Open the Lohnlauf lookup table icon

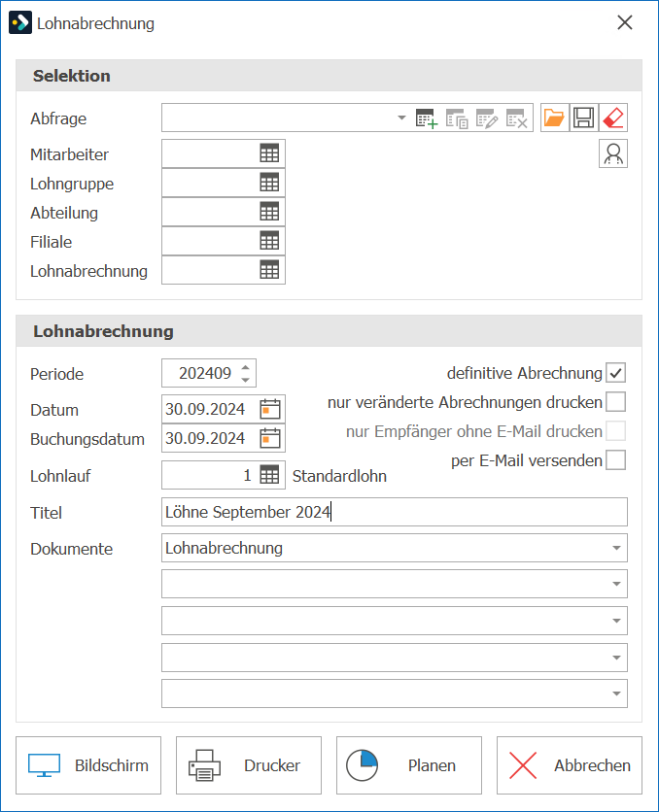point(269,475)
